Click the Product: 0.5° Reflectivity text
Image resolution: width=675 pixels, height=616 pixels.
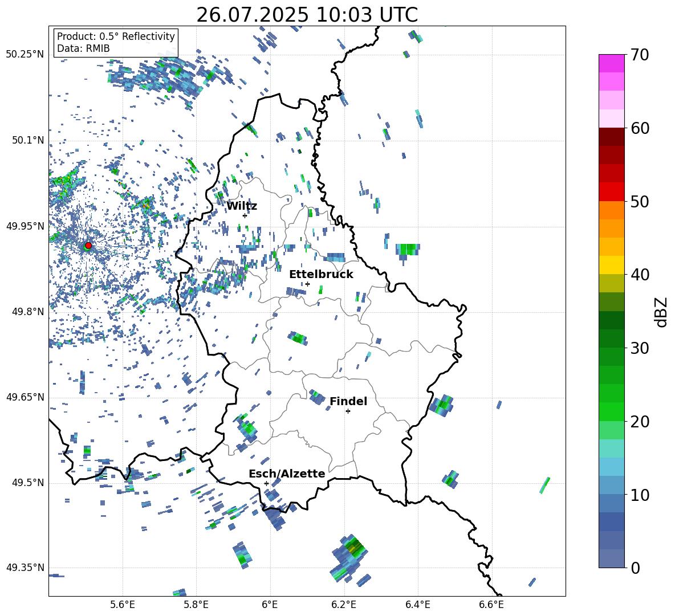click(116, 36)
